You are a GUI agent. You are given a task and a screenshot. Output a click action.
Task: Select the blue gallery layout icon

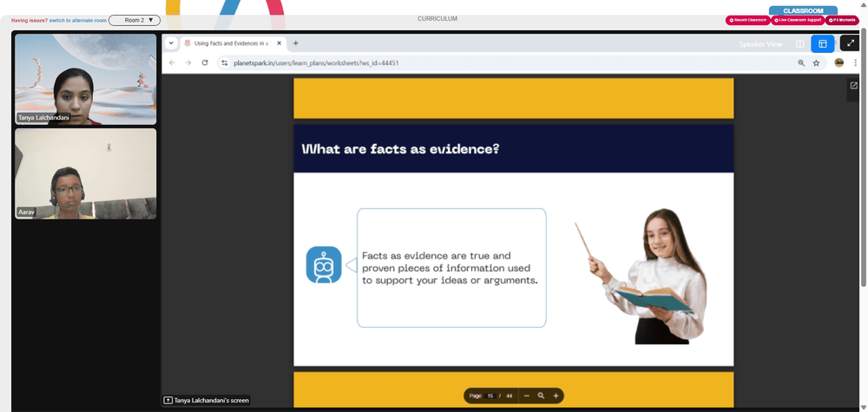[x=823, y=43]
